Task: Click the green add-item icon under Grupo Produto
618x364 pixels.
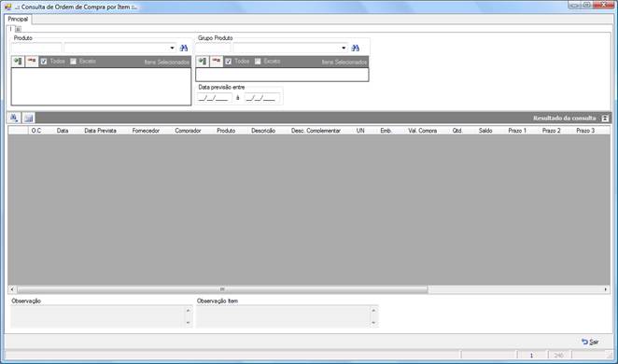Action: 203,62
